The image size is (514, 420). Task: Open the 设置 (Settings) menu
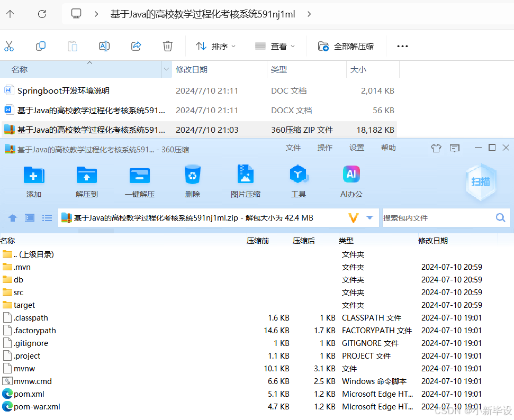pyautogui.click(x=357, y=148)
